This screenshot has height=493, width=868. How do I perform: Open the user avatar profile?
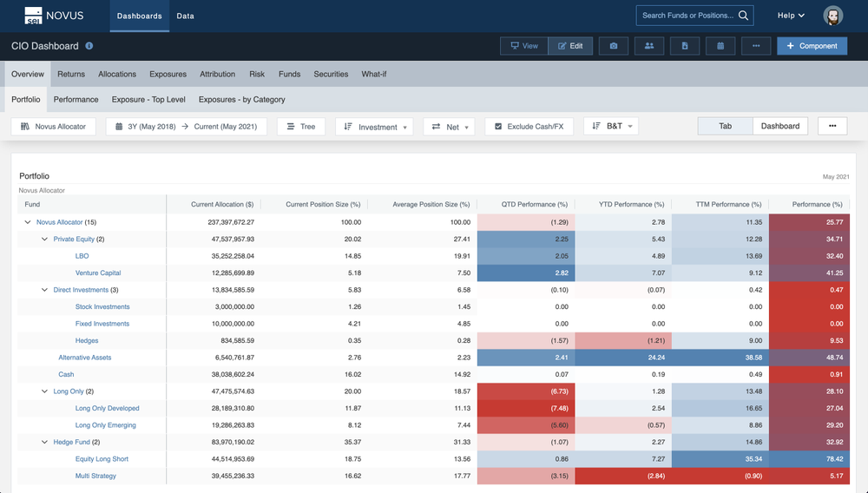pyautogui.click(x=833, y=16)
